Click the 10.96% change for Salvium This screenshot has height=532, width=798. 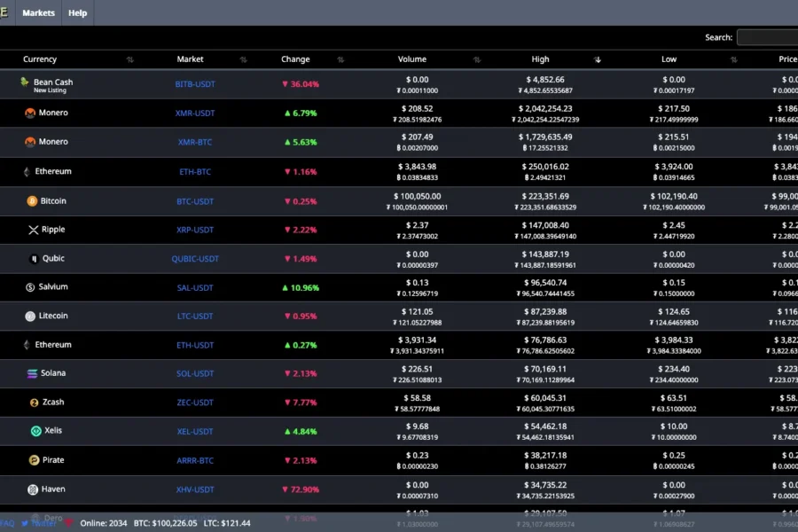(301, 287)
